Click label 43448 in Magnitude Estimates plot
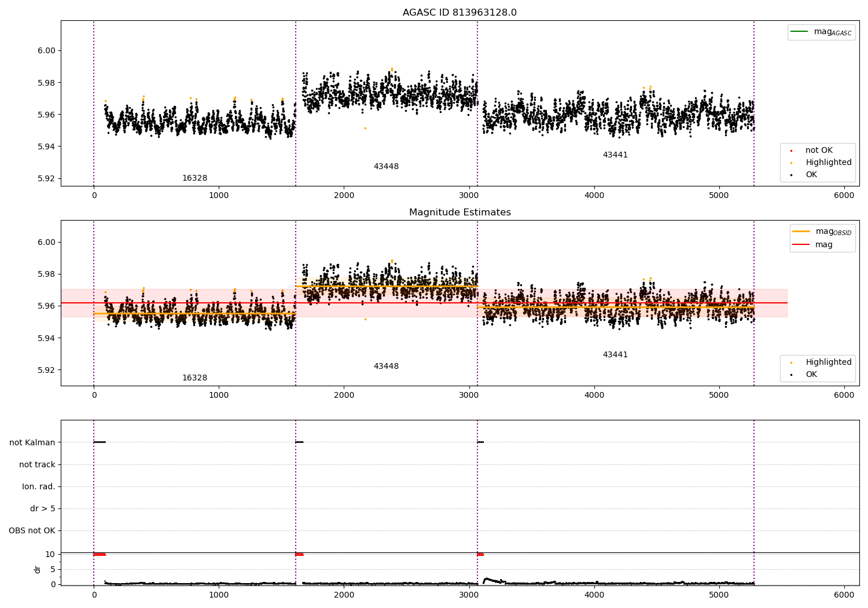The height and width of the screenshot is (608, 868). click(x=386, y=367)
